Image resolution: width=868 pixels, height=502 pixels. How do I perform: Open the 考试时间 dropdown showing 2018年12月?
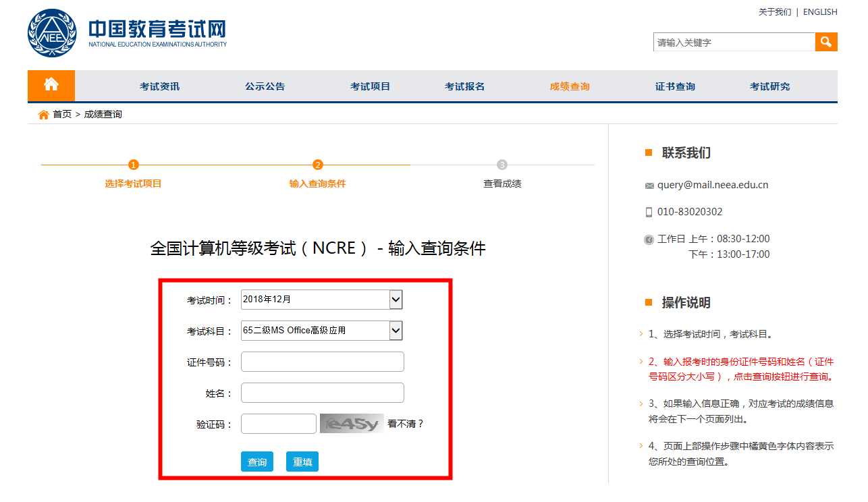pyautogui.click(x=322, y=300)
